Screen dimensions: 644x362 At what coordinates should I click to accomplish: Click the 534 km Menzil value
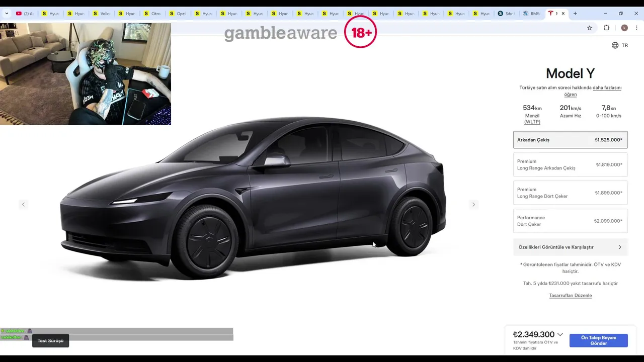(532, 108)
